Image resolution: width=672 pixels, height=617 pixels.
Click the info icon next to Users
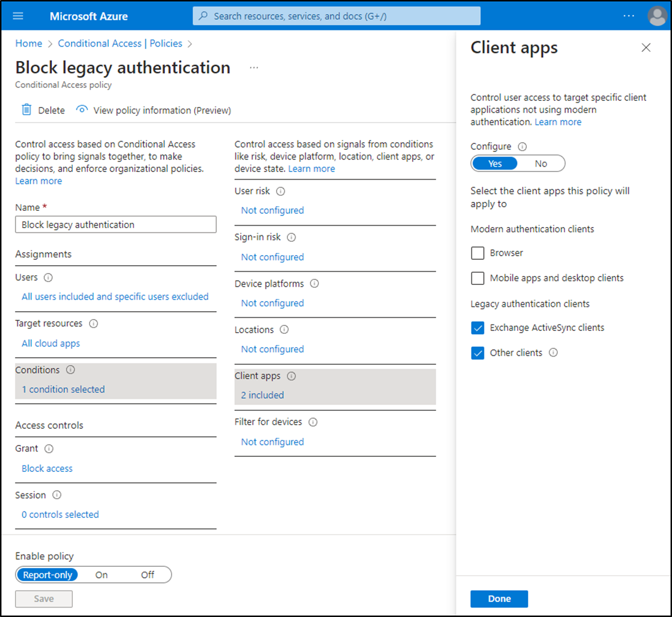coord(48,277)
